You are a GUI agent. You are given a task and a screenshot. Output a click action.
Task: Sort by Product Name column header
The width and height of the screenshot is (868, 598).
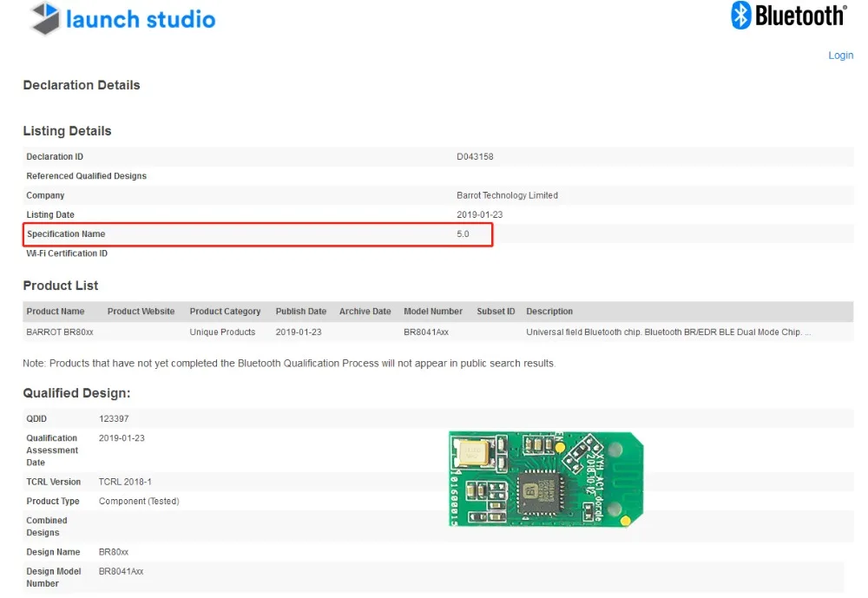(56, 312)
